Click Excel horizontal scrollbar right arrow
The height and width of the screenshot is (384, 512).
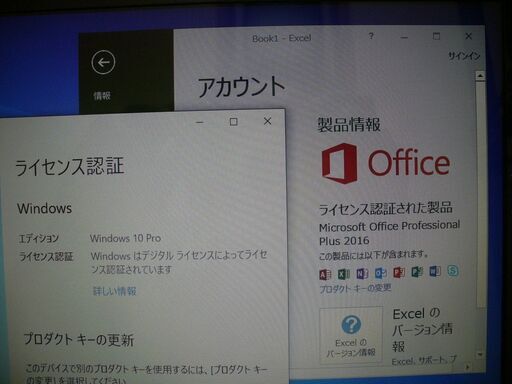467,367
